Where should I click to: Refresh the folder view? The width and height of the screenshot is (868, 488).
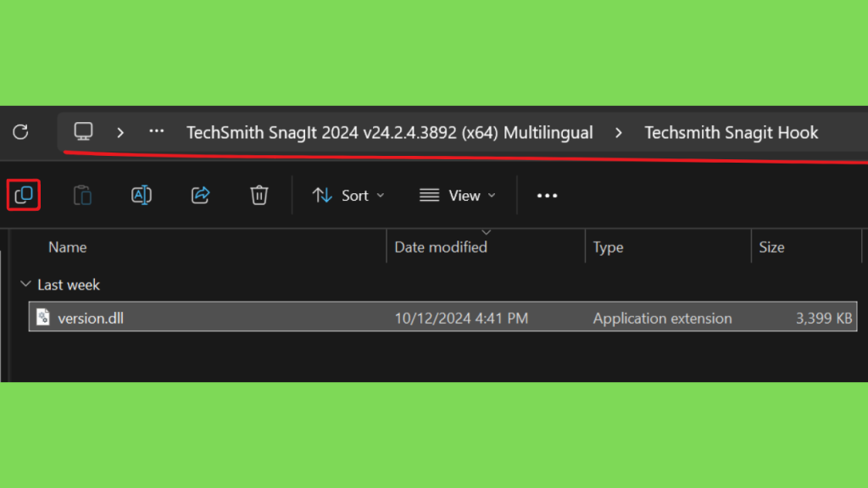coord(20,132)
